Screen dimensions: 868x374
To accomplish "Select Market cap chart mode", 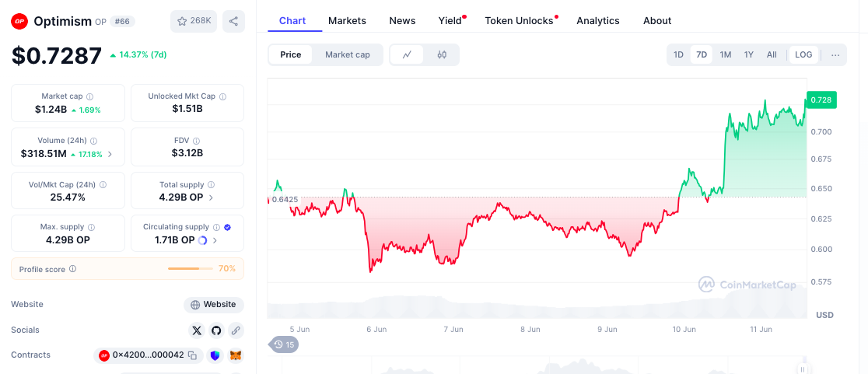I will (x=347, y=54).
